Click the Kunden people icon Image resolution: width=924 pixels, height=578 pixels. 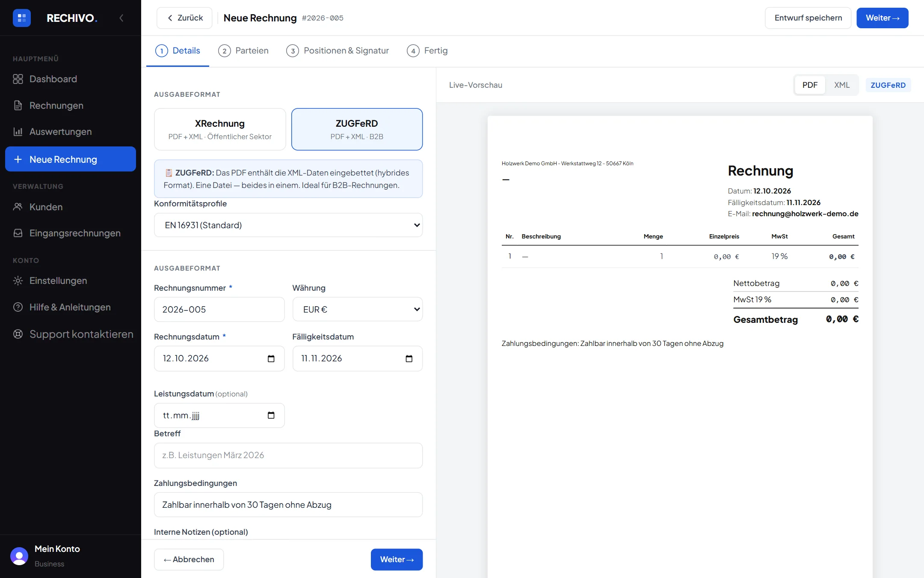tap(18, 207)
